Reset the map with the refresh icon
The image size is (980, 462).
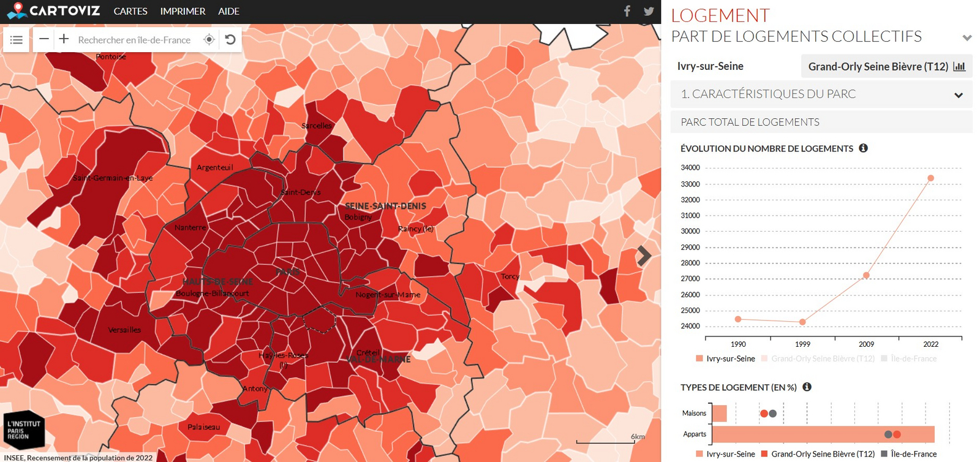pyautogui.click(x=230, y=40)
